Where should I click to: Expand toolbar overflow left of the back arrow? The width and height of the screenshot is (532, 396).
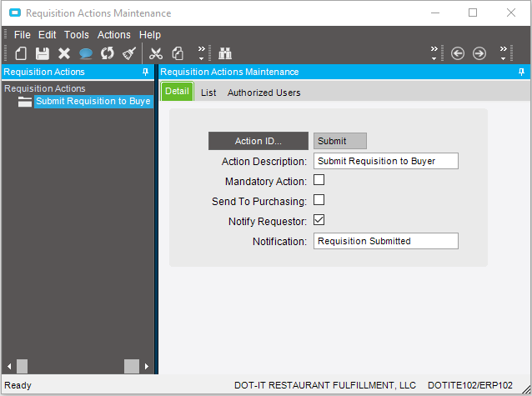point(434,53)
